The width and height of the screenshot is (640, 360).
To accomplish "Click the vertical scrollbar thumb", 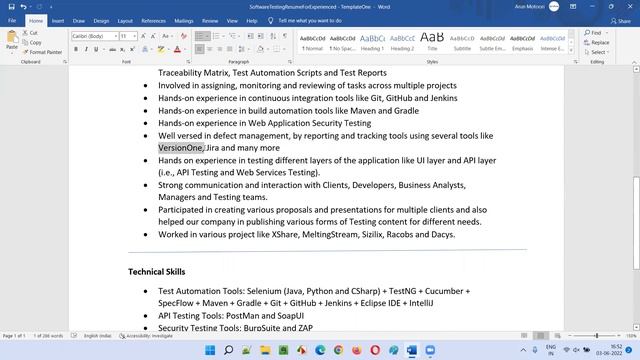I will [636, 223].
